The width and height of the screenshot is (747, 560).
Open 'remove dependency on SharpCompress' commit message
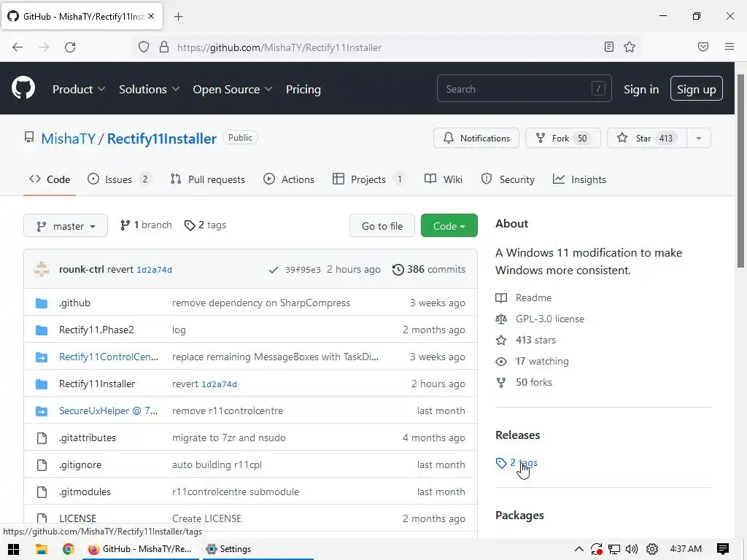(x=261, y=303)
